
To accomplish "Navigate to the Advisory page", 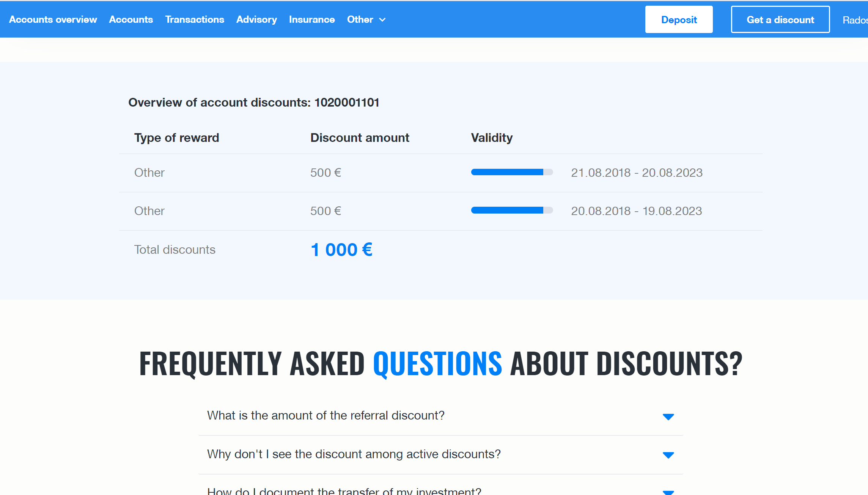I will coord(256,19).
